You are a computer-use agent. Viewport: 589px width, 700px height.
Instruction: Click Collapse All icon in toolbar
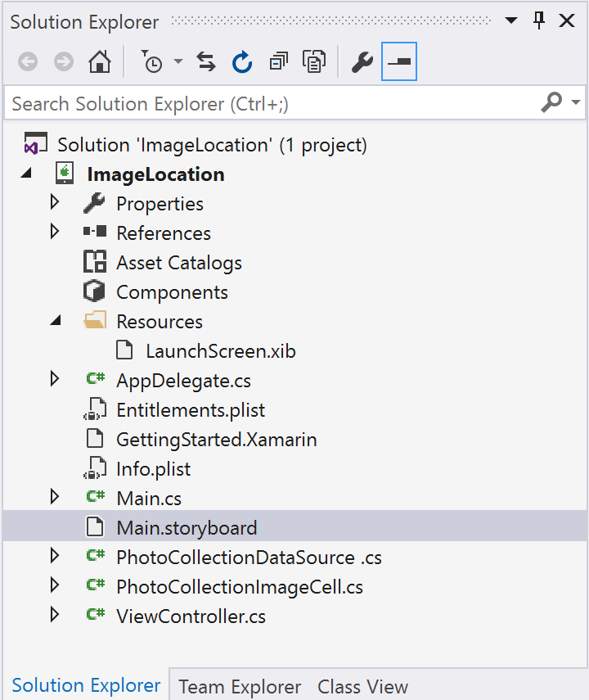[x=278, y=62]
